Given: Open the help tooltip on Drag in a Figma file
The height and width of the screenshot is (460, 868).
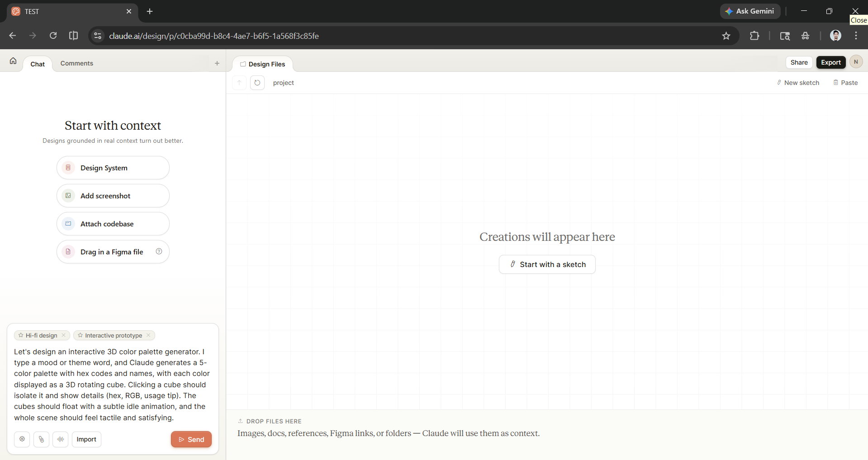Looking at the screenshot, I should click(x=159, y=251).
